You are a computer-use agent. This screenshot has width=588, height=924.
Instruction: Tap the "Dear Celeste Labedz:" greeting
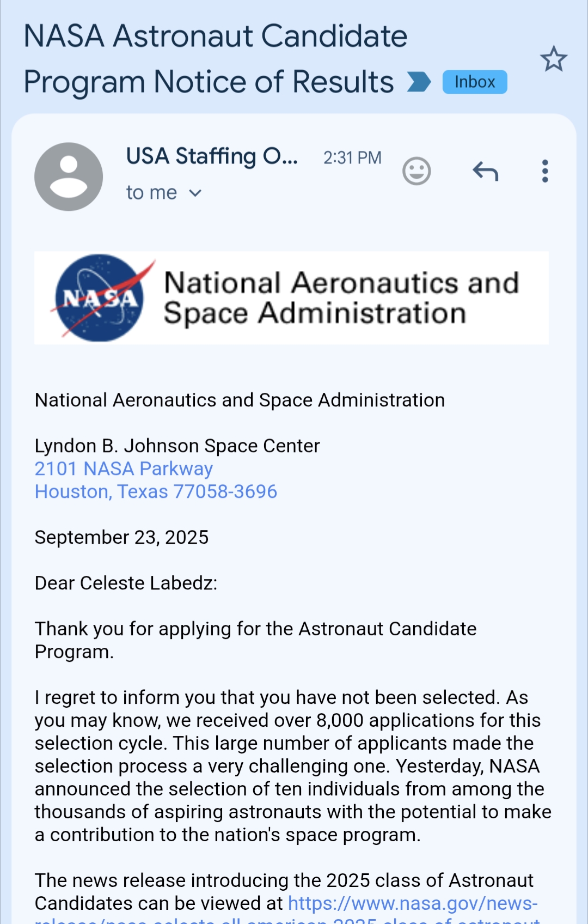(x=126, y=583)
